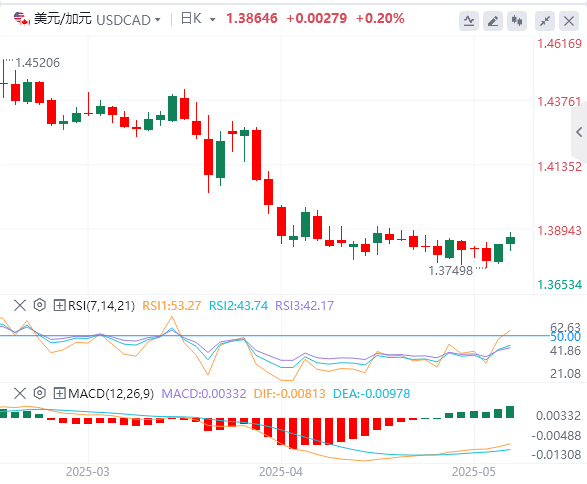Click the 1.38943 price axis label
Viewport: 587px width, 484px height.
pyautogui.click(x=560, y=231)
